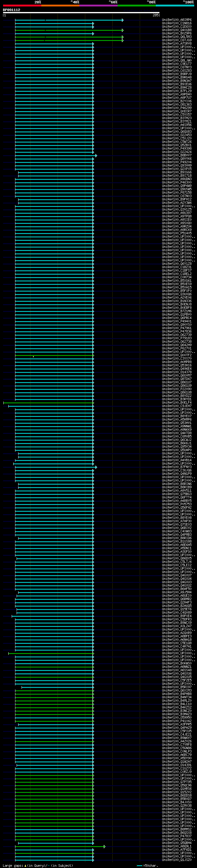This screenshot has width=197, height=868.
Task: Select the UniRef100_A7F601 label
Action: 177,850
